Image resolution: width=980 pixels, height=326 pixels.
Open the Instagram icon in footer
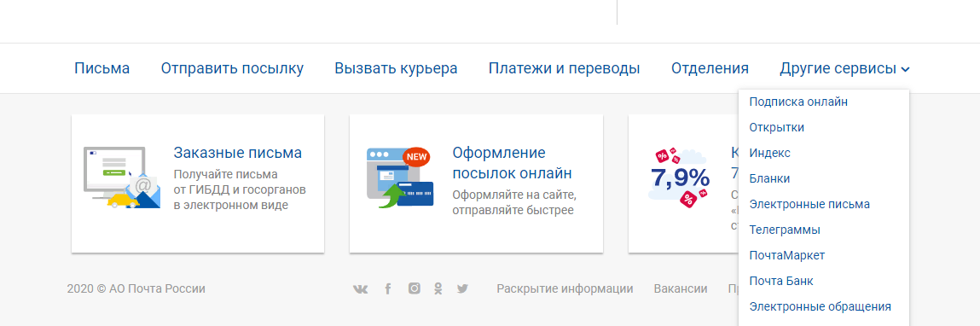[x=414, y=288]
